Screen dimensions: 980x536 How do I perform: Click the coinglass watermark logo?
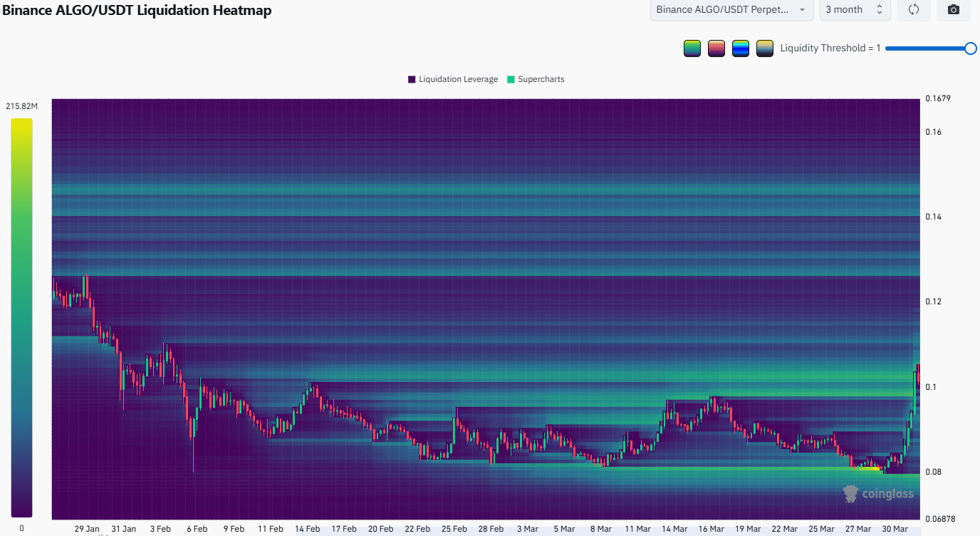[x=877, y=494]
